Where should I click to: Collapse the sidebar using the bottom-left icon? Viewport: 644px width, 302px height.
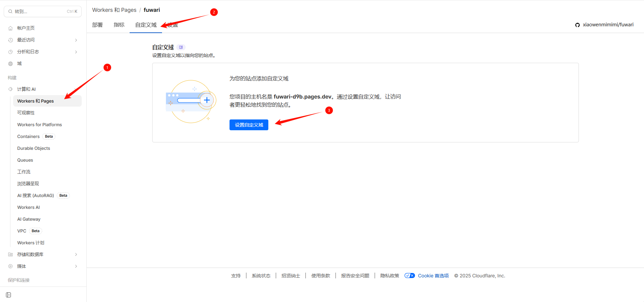(x=8, y=295)
